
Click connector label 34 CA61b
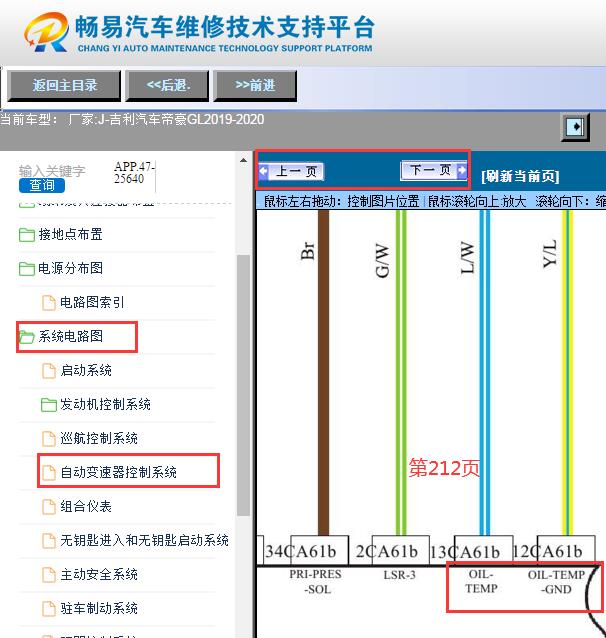(x=301, y=552)
